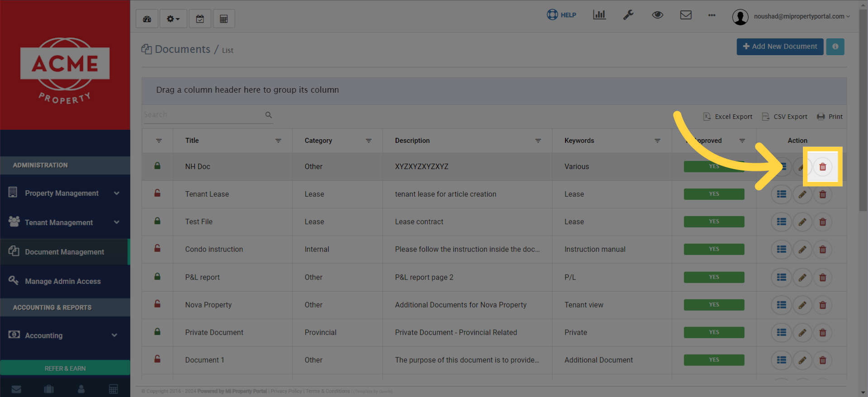Screen dimensions: 868x397
Task: View details list for P&L report
Action: 781,278
